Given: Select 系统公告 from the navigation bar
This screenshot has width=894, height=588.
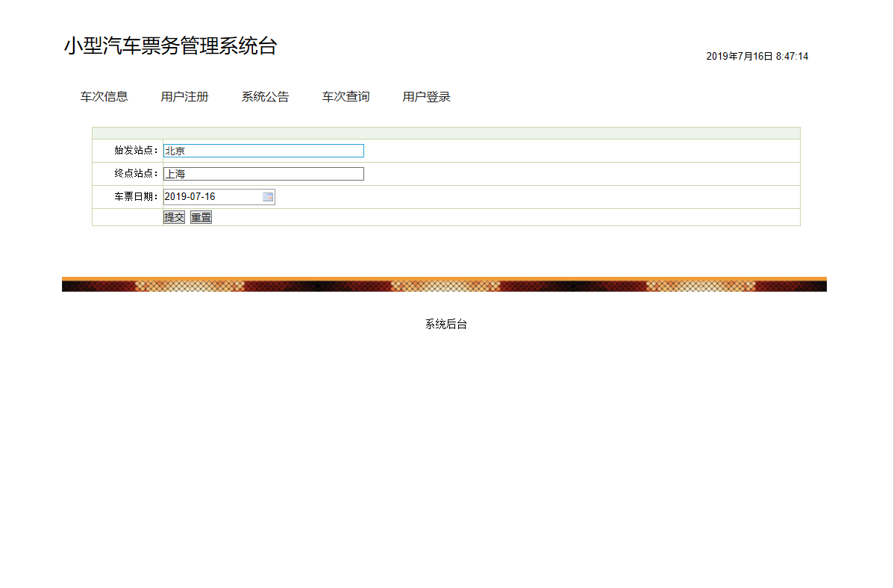Looking at the screenshot, I should pos(265,96).
